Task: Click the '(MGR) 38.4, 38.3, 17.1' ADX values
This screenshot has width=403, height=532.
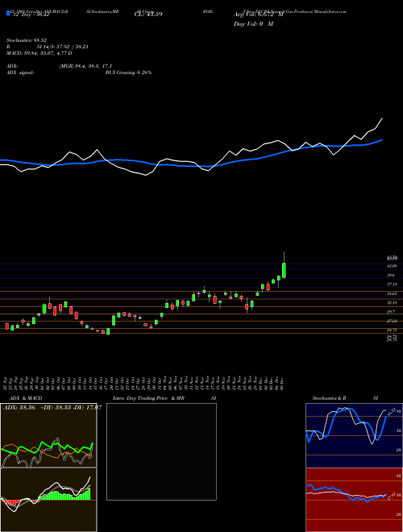Action: (85, 66)
